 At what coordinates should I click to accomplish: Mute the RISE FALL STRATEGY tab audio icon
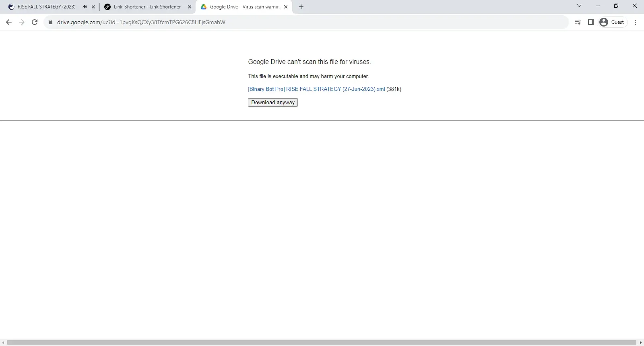pyautogui.click(x=85, y=7)
